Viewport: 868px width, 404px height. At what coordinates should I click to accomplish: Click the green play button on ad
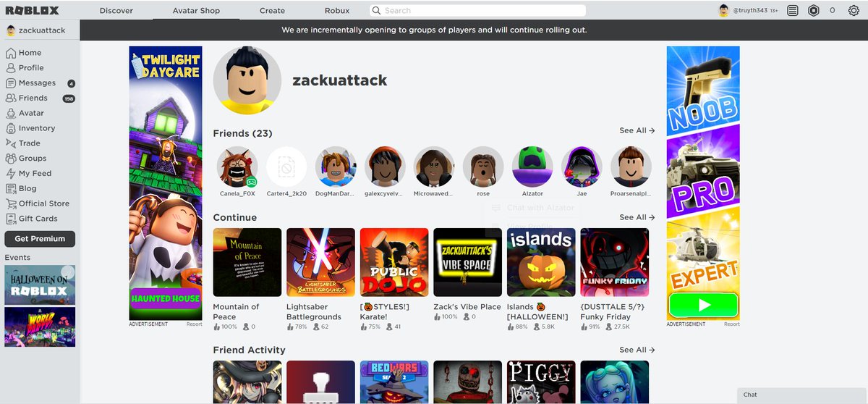click(703, 305)
